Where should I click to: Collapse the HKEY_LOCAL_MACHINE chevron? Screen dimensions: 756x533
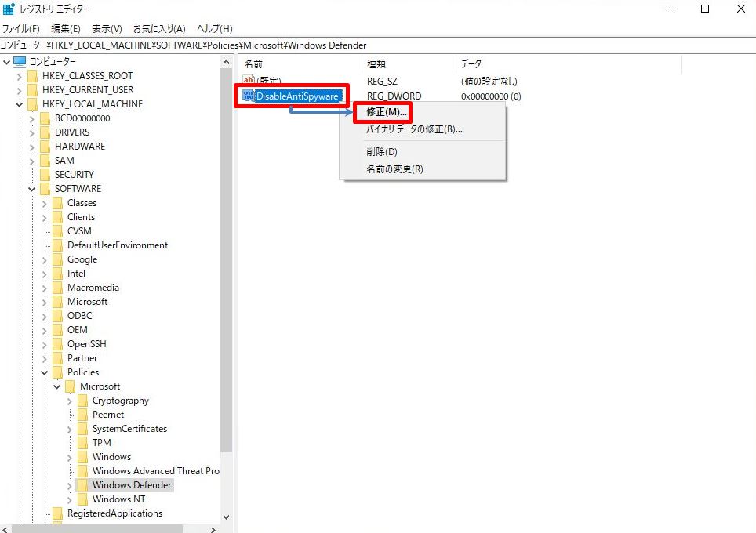click(x=20, y=104)
